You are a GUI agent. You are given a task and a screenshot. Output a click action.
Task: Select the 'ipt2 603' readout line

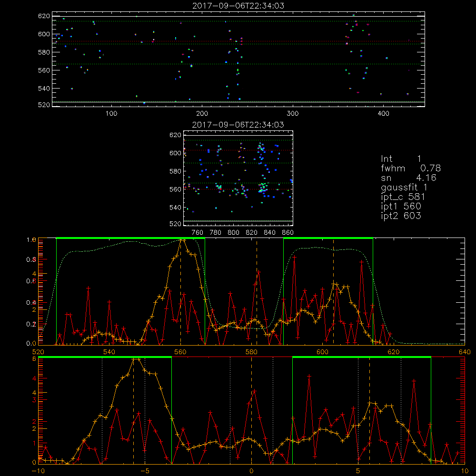point(401,216)
